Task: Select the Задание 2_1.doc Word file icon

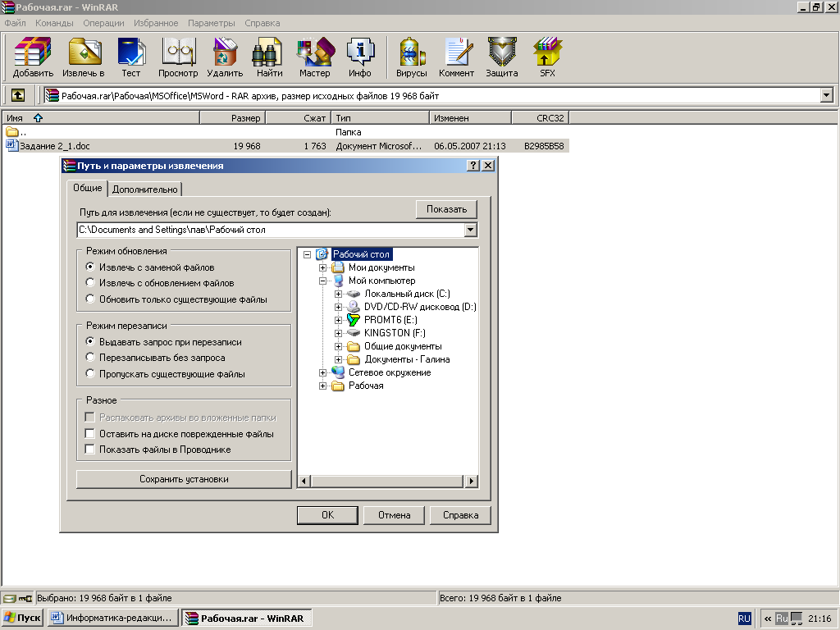Action: coord(11,146)
